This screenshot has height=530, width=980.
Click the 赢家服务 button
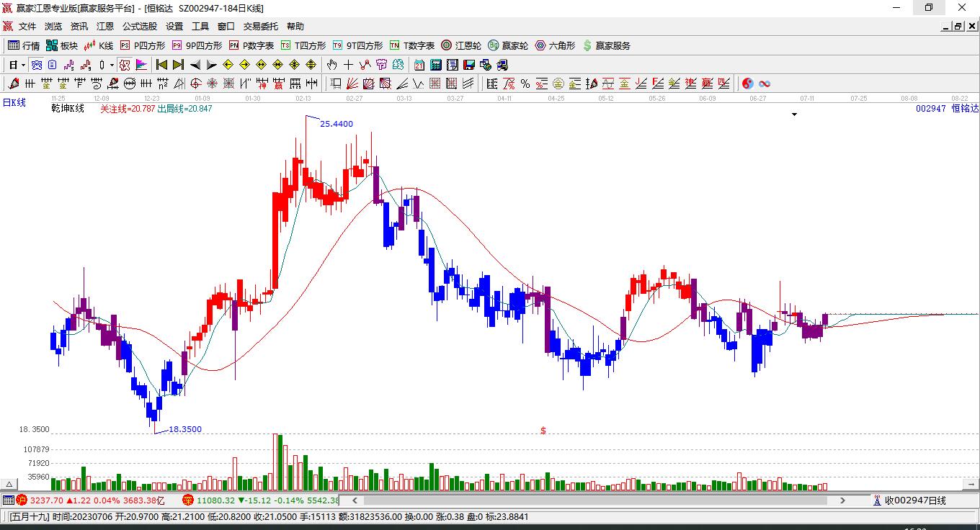607,45
